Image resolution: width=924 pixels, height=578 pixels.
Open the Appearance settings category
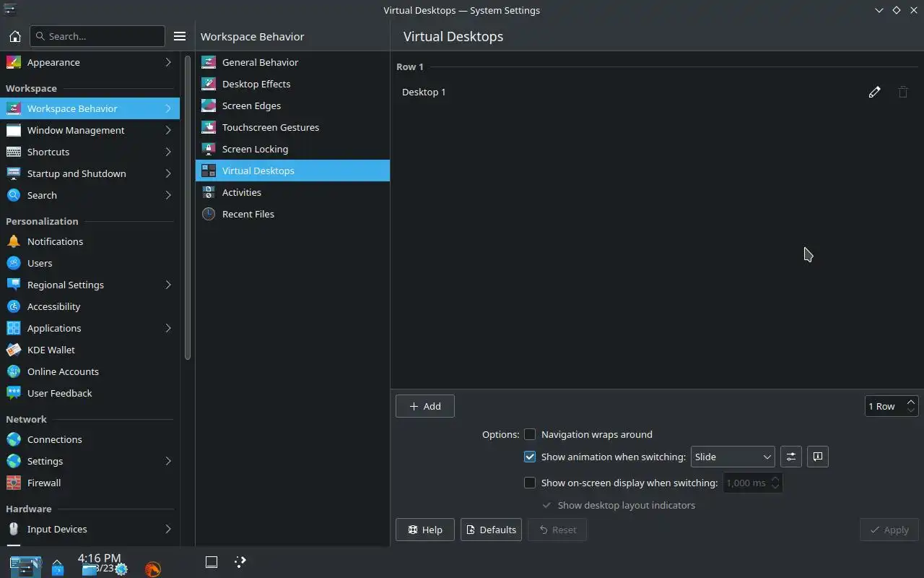tap(90, 62)
